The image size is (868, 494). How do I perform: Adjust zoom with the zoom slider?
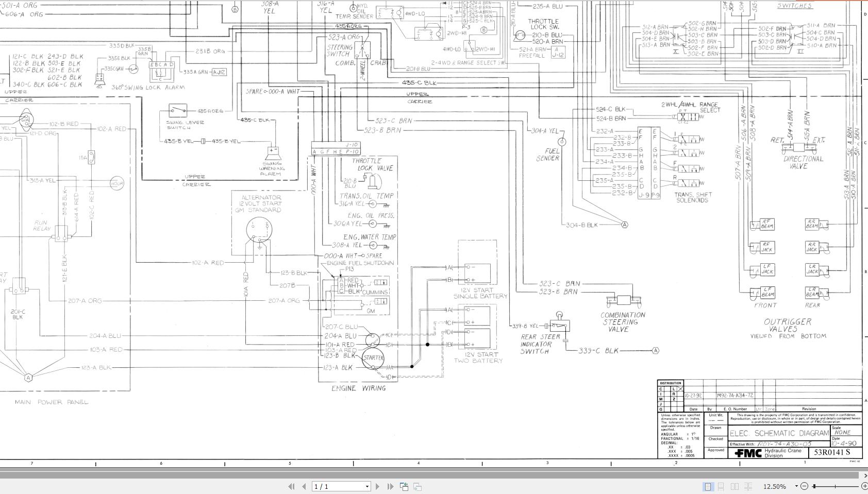835,486
